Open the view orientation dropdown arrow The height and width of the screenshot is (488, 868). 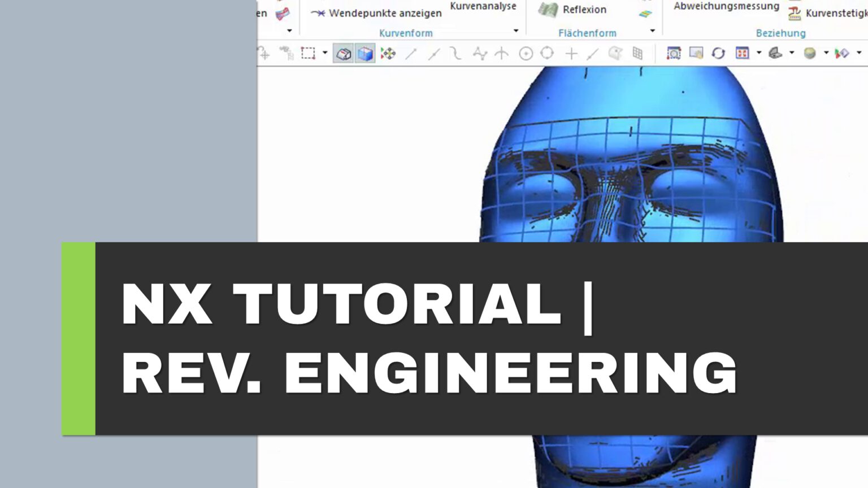(x=759, y=53)
